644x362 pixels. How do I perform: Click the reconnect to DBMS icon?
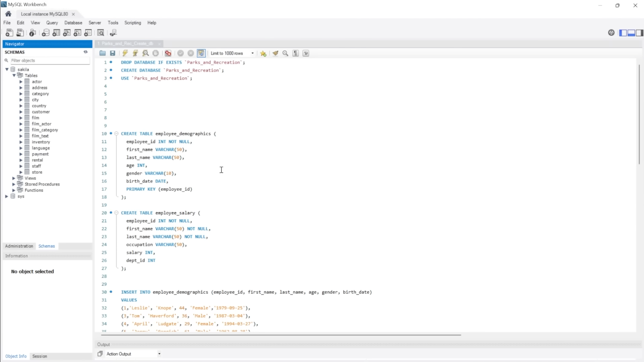point(113,33)
